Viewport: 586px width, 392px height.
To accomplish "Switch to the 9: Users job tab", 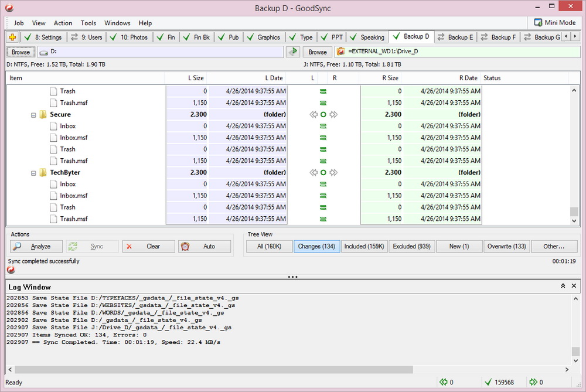I will point(87,38).
